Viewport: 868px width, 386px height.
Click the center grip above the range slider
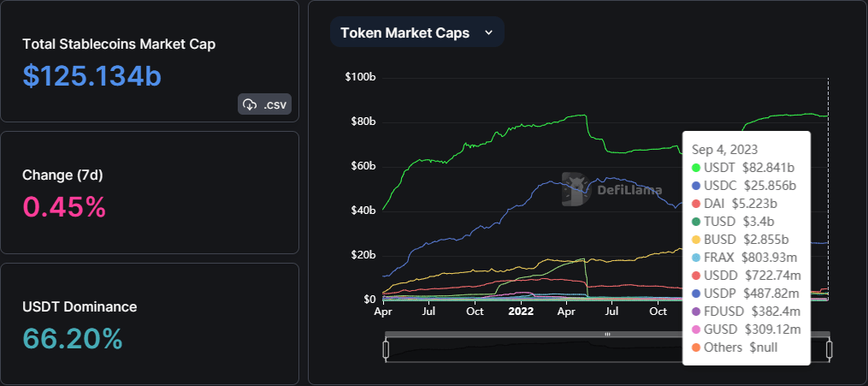pos(607,334)
